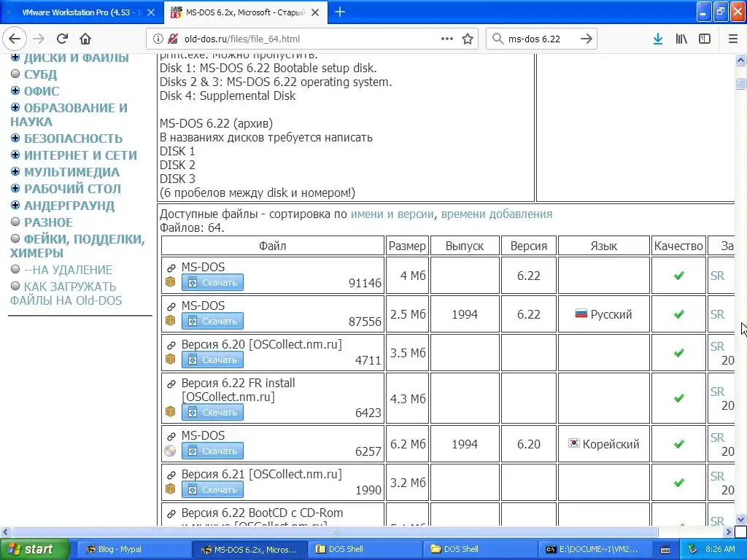Screen dimensions: 747x560
Task: Sort files by времени добавления
Action: click(x=496, y=214)
